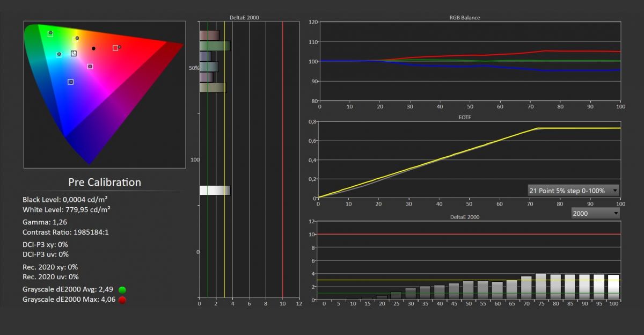This screenshot has width=644, height=335.
Task: Click the yellow bar in color DeltaE chart
Action: click(x=213, y=88)
